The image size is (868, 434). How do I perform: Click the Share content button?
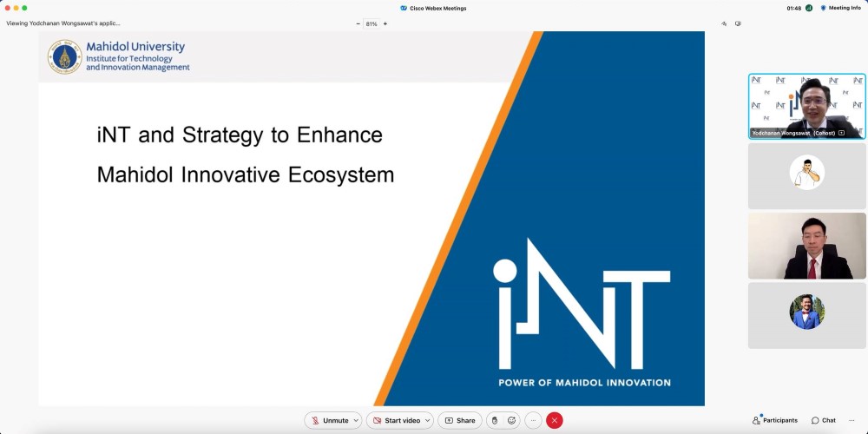point(460,420)
